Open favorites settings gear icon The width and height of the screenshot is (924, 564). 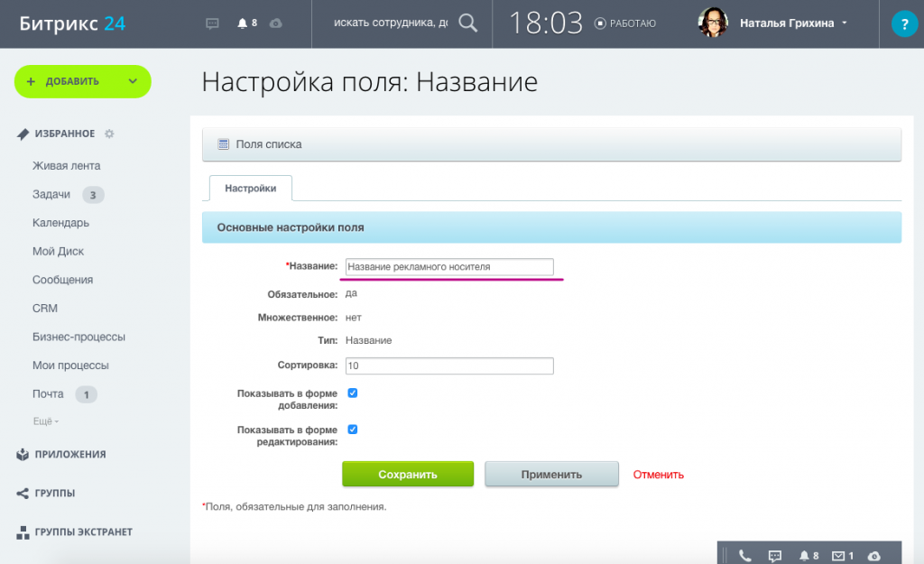click(x=109, y=134)
